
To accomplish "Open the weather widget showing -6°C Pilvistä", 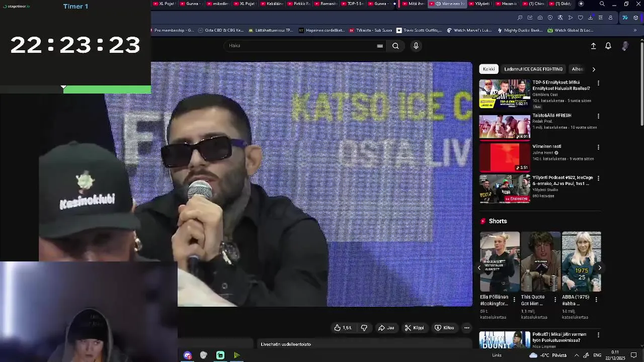I will point(548,355).
